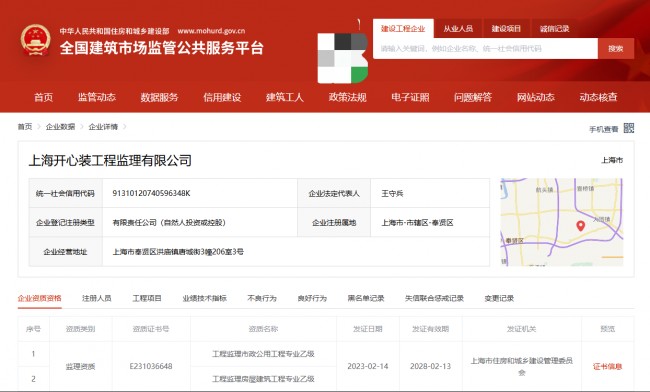Viewport: 650px width, 392px height.
Task: Select the 从业人员 search tab
Action: point(458,29)
